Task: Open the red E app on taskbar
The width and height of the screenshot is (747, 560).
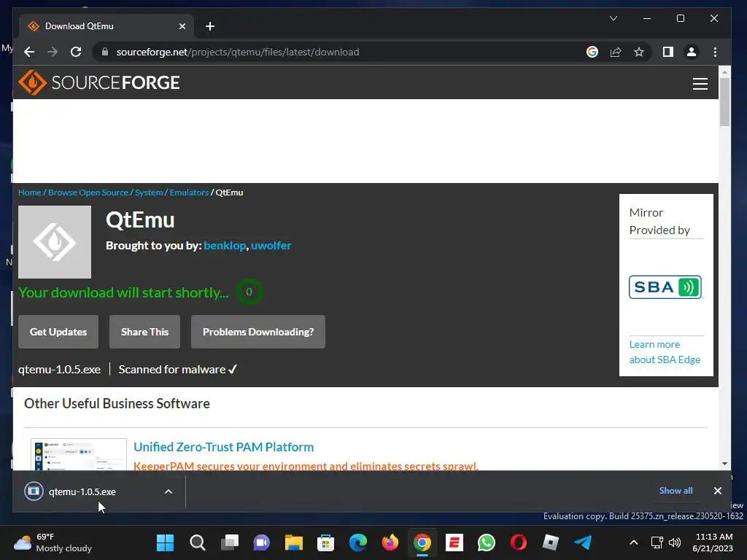Action: coord(454,542)
